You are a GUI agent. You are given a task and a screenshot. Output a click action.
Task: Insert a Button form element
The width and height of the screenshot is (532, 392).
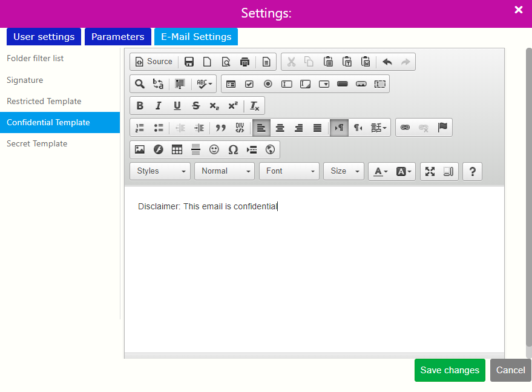coord(343,83)
